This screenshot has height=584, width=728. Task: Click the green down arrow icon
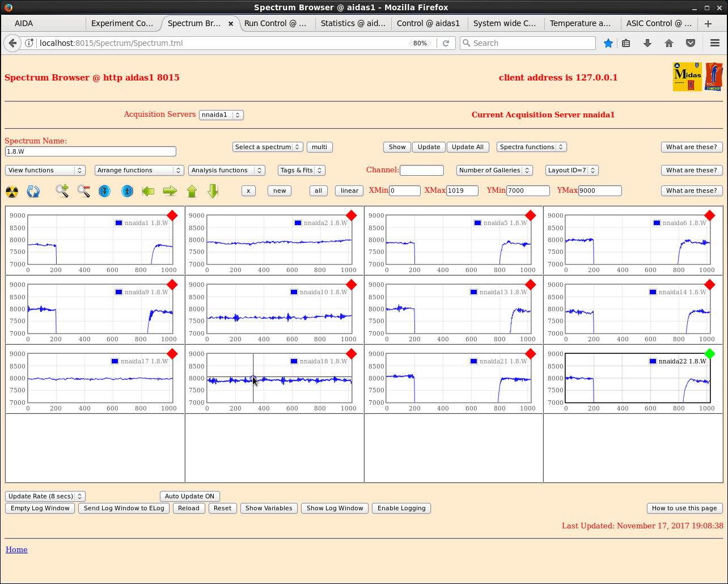click(213, 191)
